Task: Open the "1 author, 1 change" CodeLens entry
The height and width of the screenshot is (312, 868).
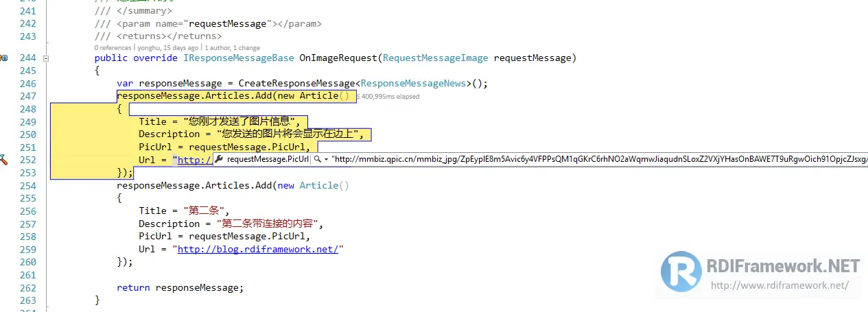Action: (232, 48)
